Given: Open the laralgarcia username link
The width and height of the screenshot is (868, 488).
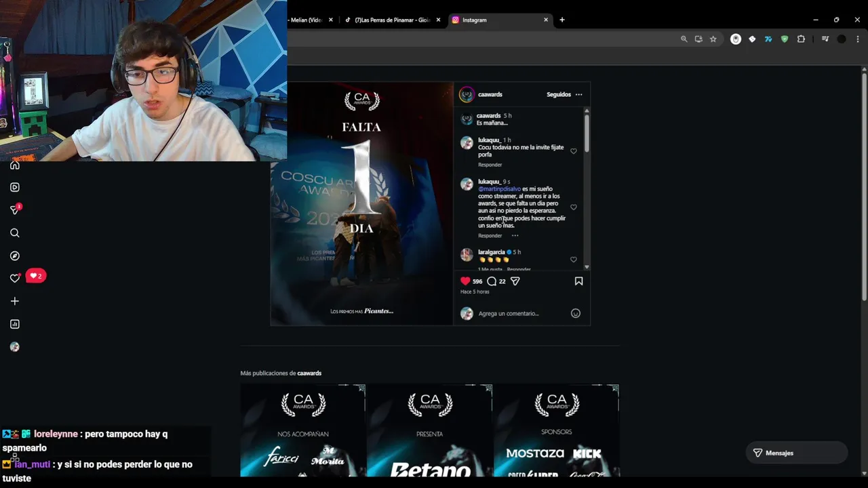Looking at the screenshot, I should click(x=492, y=252).
